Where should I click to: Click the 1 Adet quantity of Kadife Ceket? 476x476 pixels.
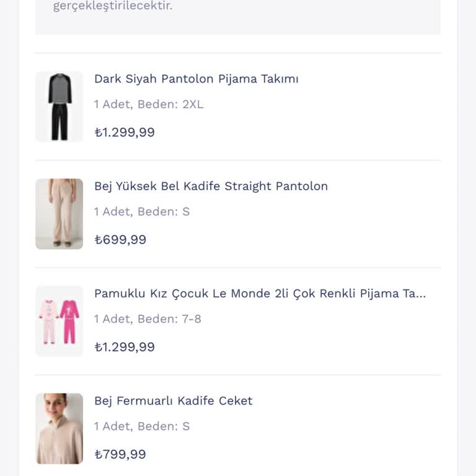[112, 426]
